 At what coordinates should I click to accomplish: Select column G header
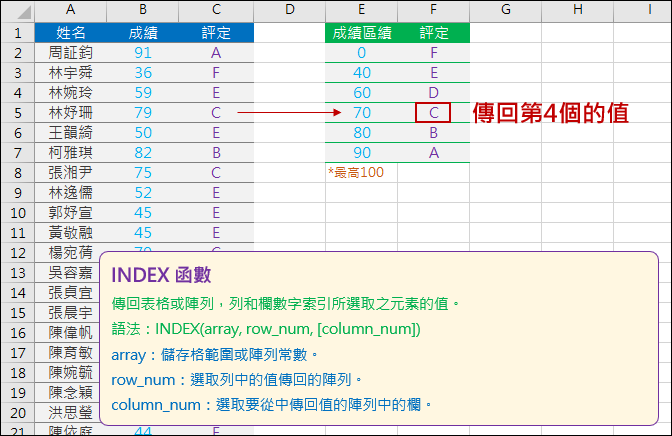click(506, 10)
